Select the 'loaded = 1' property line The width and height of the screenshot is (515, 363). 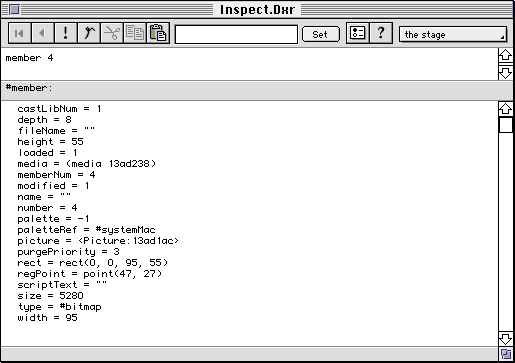pos(47,153)
